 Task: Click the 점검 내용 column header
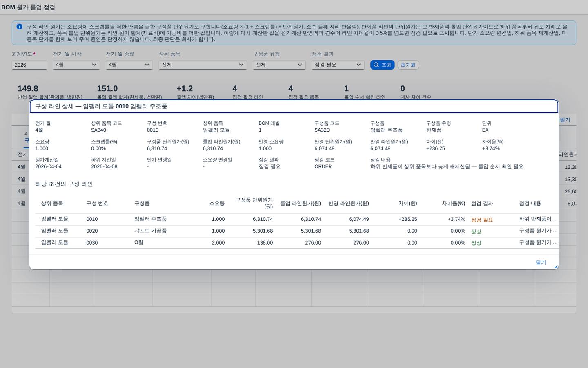(530, 203)
